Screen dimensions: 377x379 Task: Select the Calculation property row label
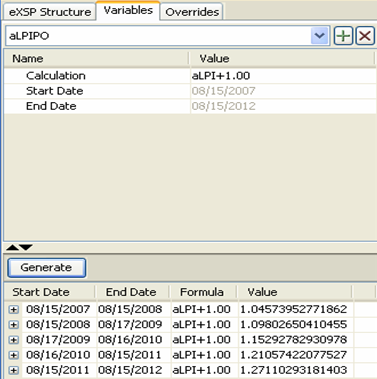[56, 76]
